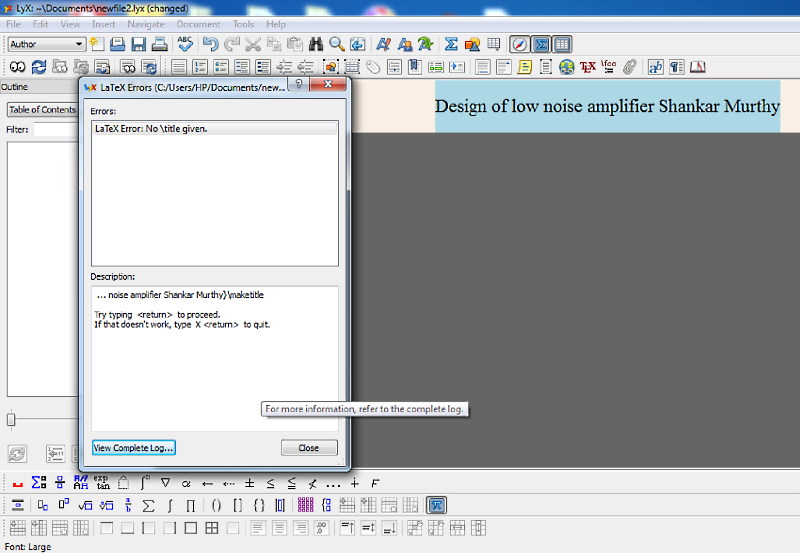Insert a square root from math toolbar
Screen dimensions: 800x553
[x=85, y=506]
